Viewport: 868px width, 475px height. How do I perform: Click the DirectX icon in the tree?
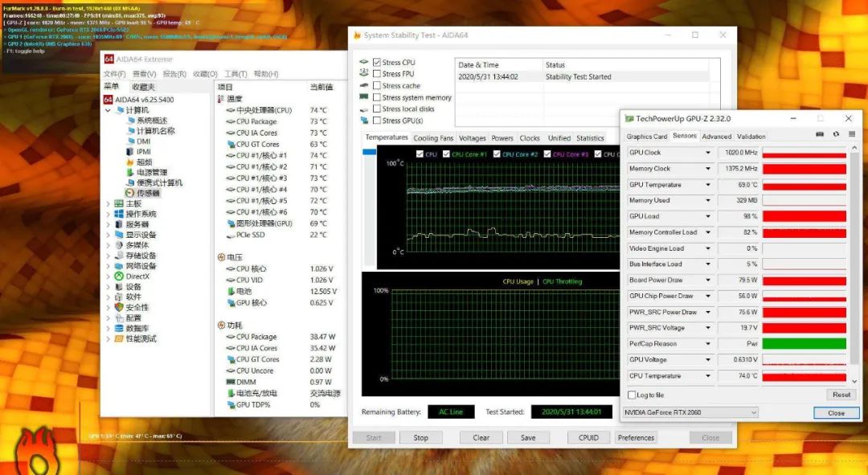click(118, 276)
